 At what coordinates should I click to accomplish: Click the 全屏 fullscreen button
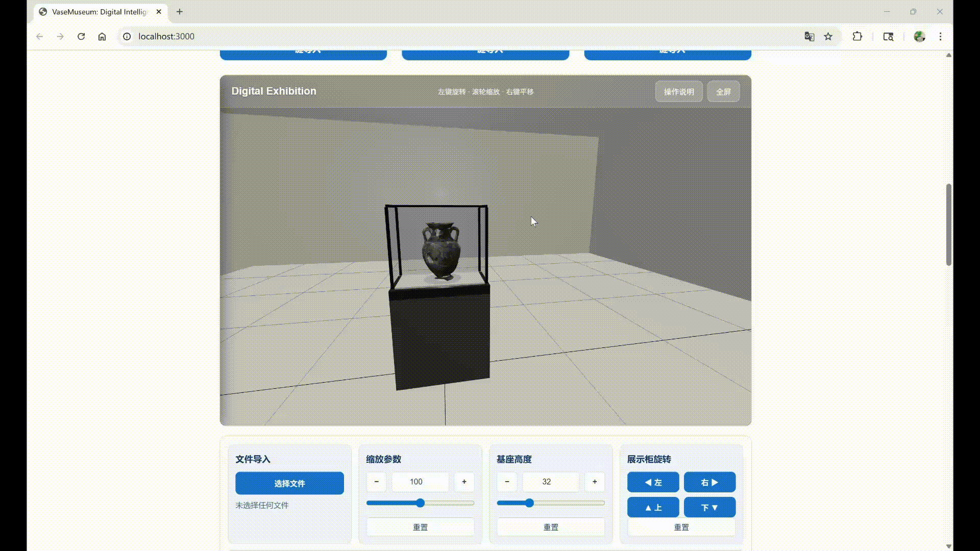point(723,92)
